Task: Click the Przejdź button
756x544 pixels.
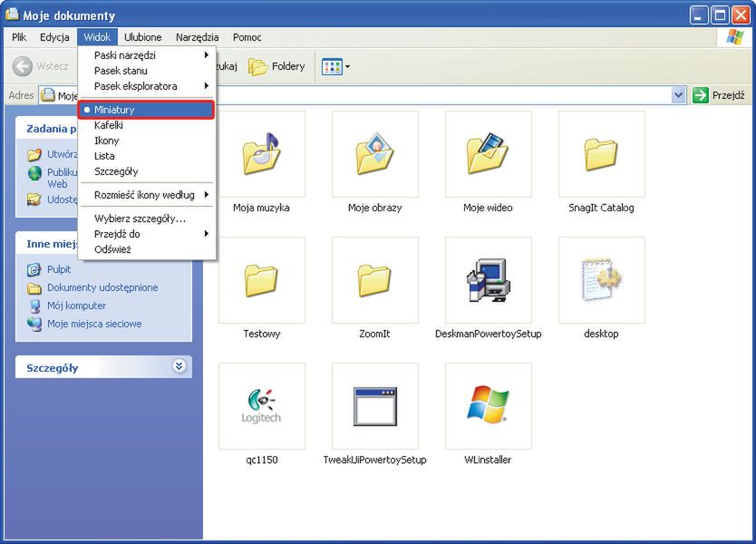Action: pos(719,95)
